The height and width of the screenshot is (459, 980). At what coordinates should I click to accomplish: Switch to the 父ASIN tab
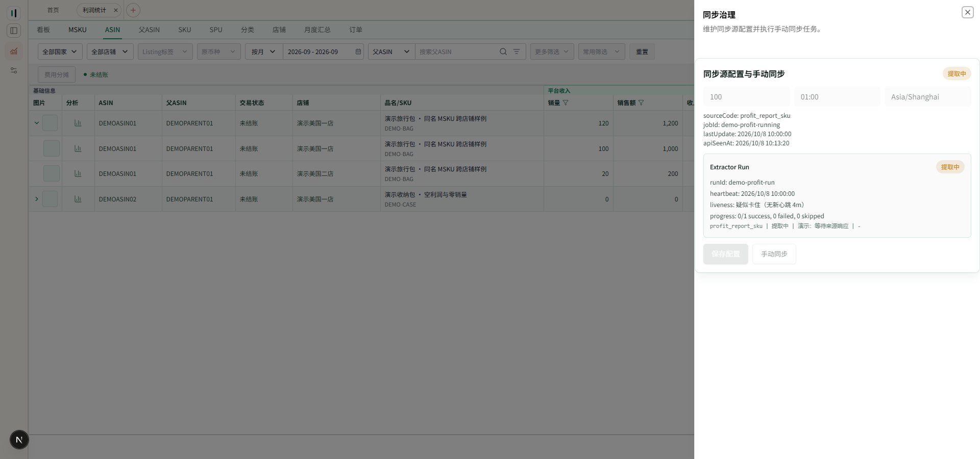pyautogui.click(x=149, y=30)
